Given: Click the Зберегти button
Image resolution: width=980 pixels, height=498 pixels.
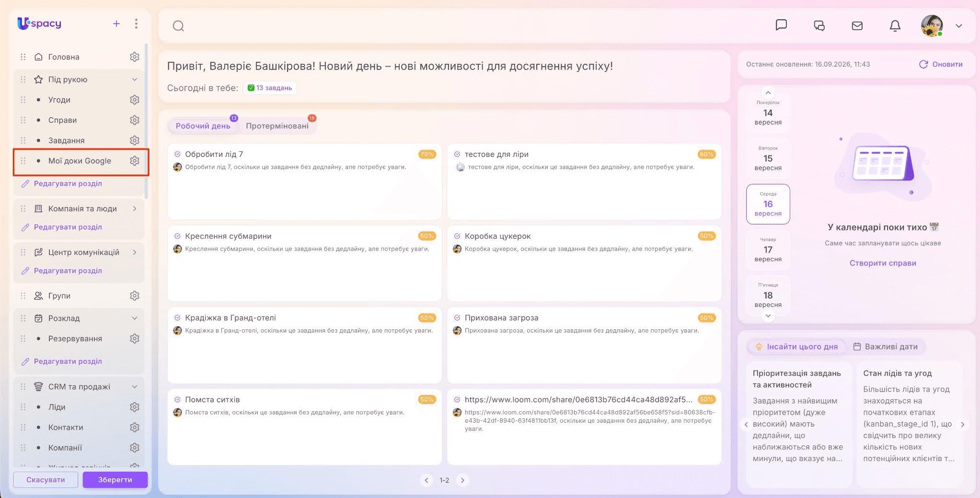Looking at the screenshot, I should click(115, 480).
